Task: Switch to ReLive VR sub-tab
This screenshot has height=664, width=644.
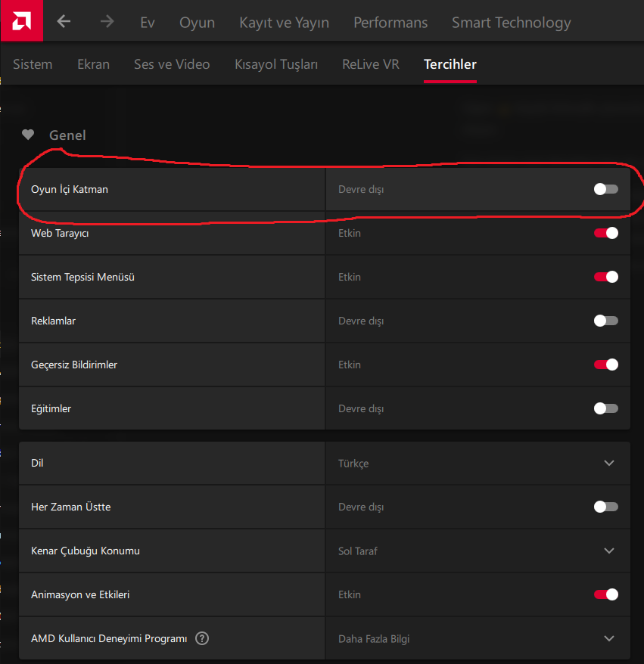Action: [x=370, y=64]
